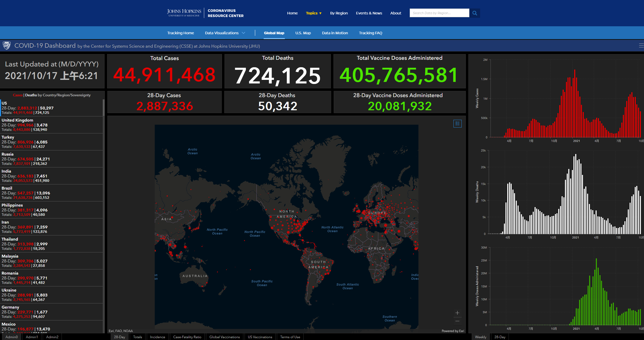Viewport: 644px width, 340px height.
Task: Open the Tracking FAQ link
Action: [370, 33]
